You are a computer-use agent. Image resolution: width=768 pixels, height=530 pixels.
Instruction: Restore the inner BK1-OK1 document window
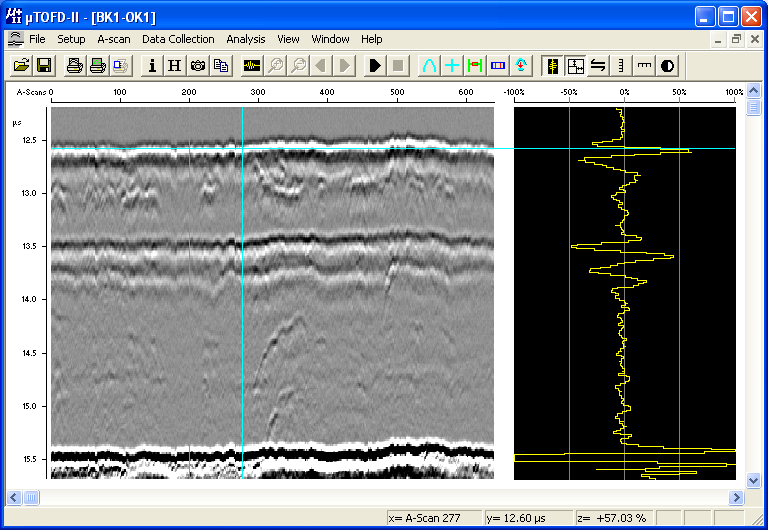click(x=736, y=40)
